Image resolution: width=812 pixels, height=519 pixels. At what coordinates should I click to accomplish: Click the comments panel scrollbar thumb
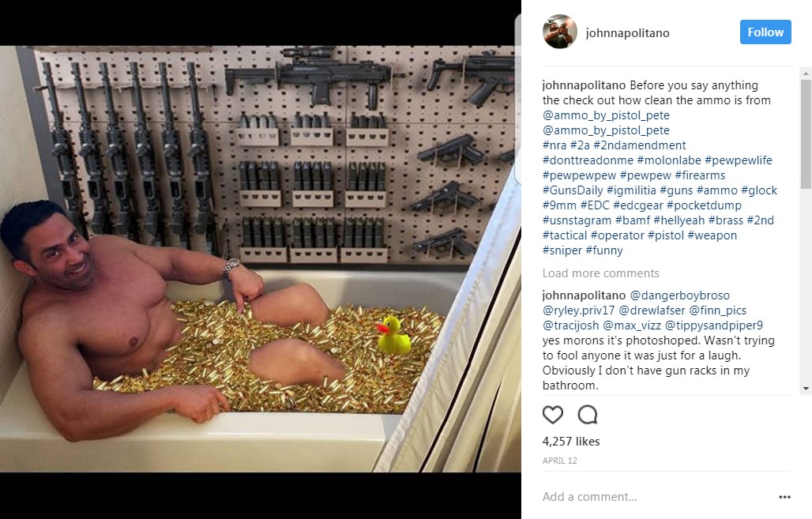pos(806,134)
